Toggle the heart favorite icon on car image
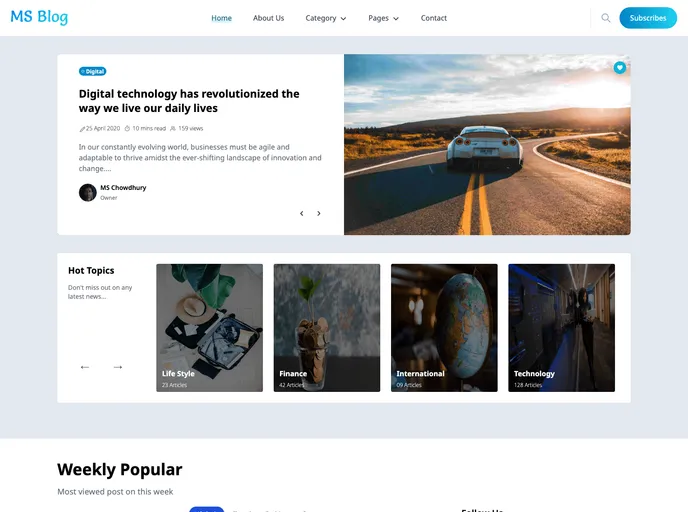This screenshot has width=688, height=512. coord(620,68)
